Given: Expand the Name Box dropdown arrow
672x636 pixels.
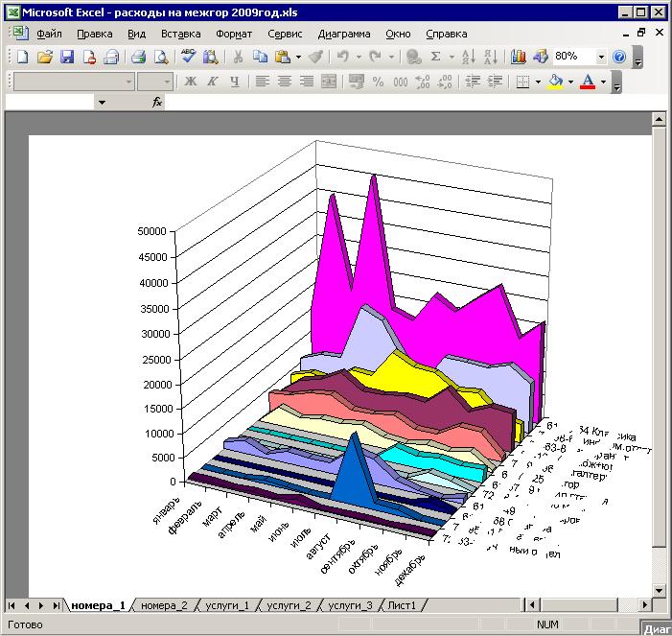Looking at the screenshot, I should (102, 103).
